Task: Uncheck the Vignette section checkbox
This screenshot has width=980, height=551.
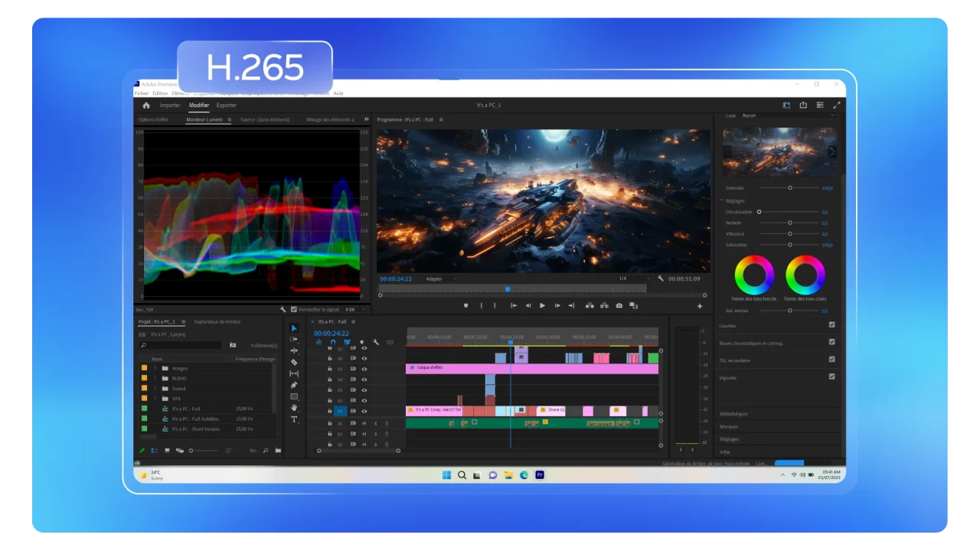Action: (832, 377)
